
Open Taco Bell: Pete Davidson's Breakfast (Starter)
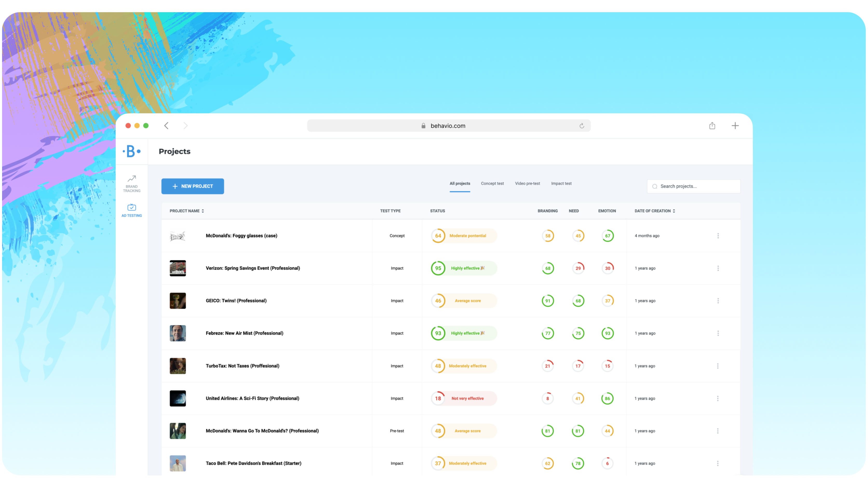[x=253, y=463]
